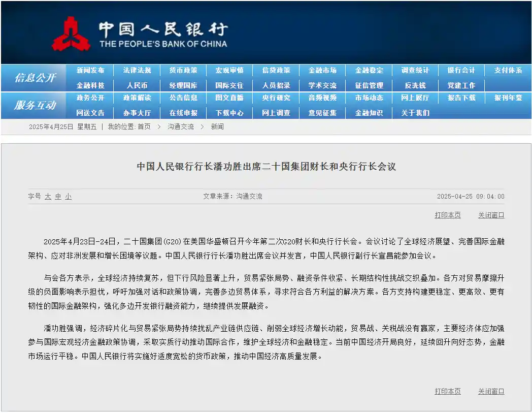Open the 网上调查 menu item
The width and height of the screenshot is (532, 413).
pos(276,112)
